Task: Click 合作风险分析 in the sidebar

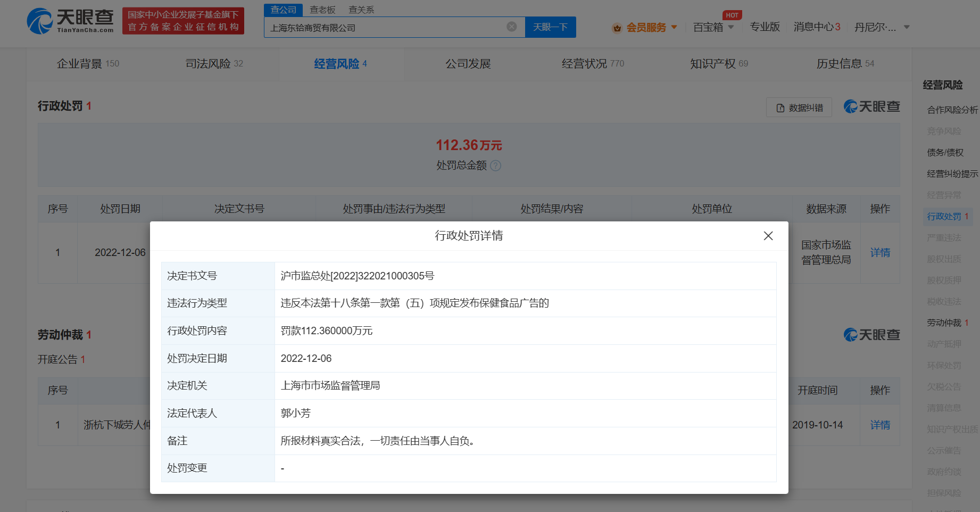Action: pyautogui.click(x=952, y=110)
